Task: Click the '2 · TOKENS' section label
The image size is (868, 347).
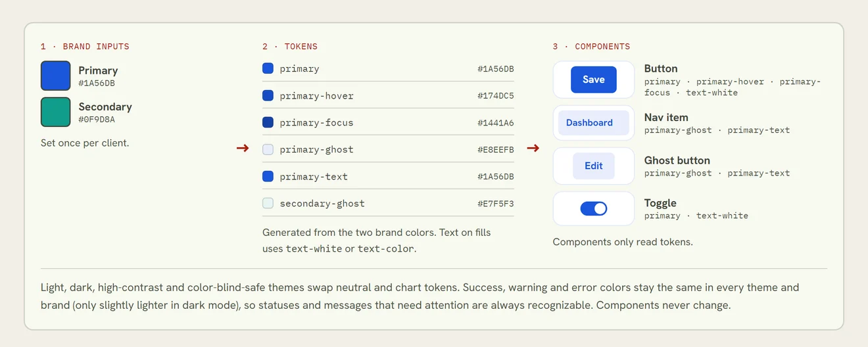Action: coord(290,47)
